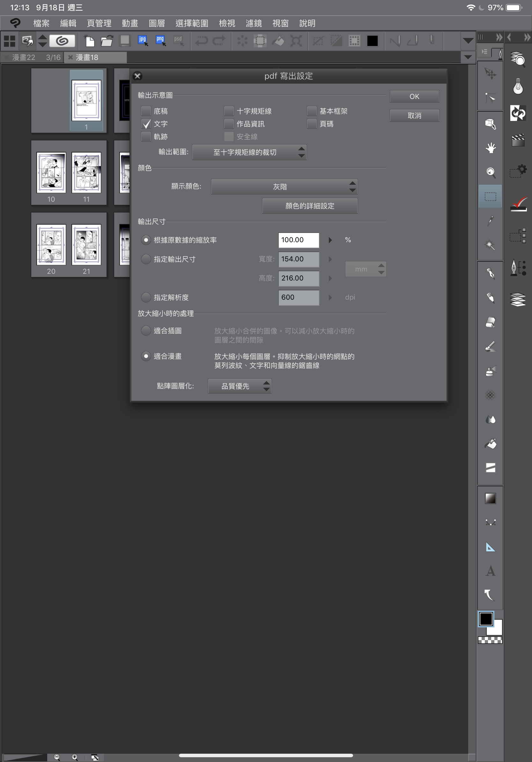Click the New file icon

point(89,41)
